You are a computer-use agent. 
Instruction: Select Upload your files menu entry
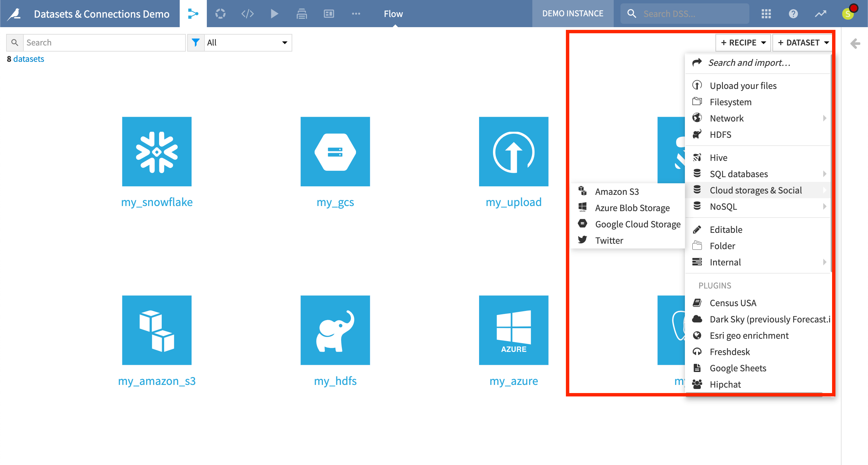[743, 86]
